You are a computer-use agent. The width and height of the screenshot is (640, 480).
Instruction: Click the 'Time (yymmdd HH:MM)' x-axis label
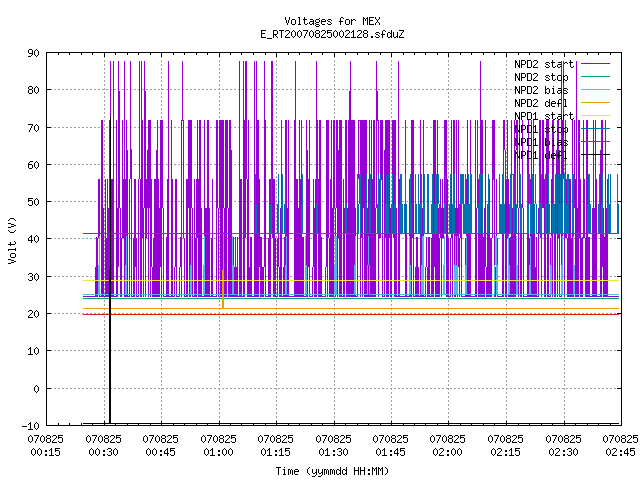click(x=332, y=471)
